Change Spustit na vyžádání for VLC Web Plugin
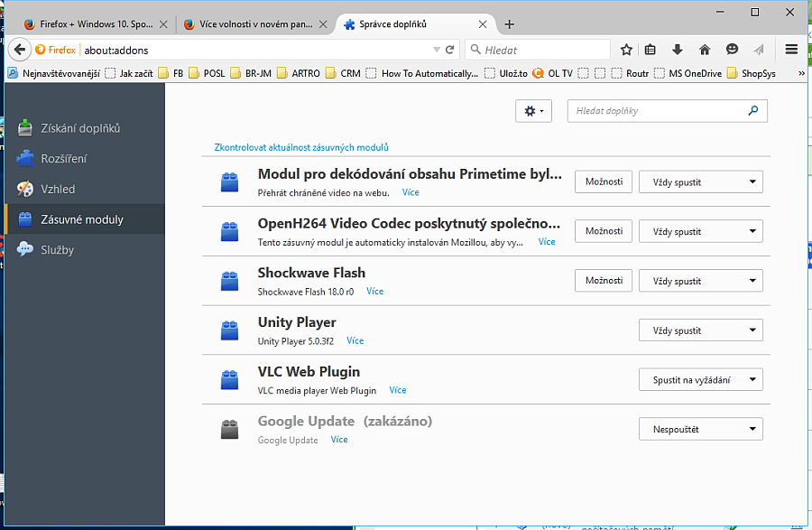812x530 pixels. [x=701, y=379]
